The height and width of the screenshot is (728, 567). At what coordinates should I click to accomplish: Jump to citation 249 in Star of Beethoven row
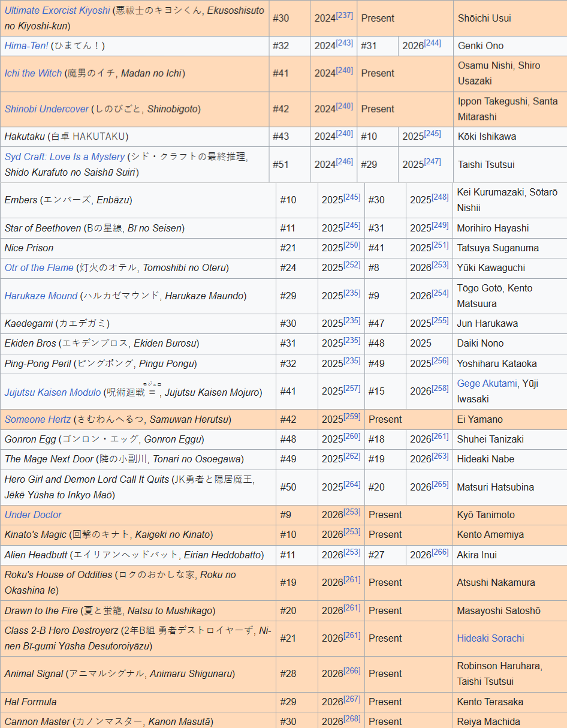[x=440, y=225]
